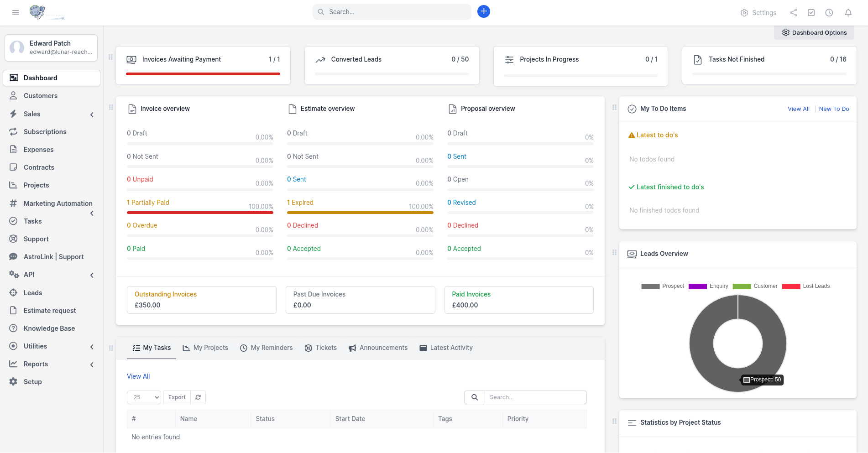Switch to the My Tasks tab

click(x=152, y=348)
